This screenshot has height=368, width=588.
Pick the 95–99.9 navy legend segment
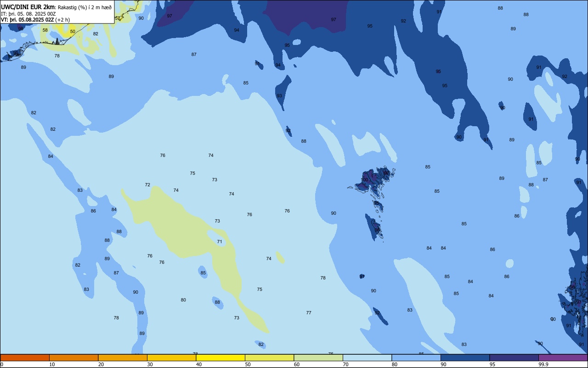pyautogui.click(x=514, y=357)
